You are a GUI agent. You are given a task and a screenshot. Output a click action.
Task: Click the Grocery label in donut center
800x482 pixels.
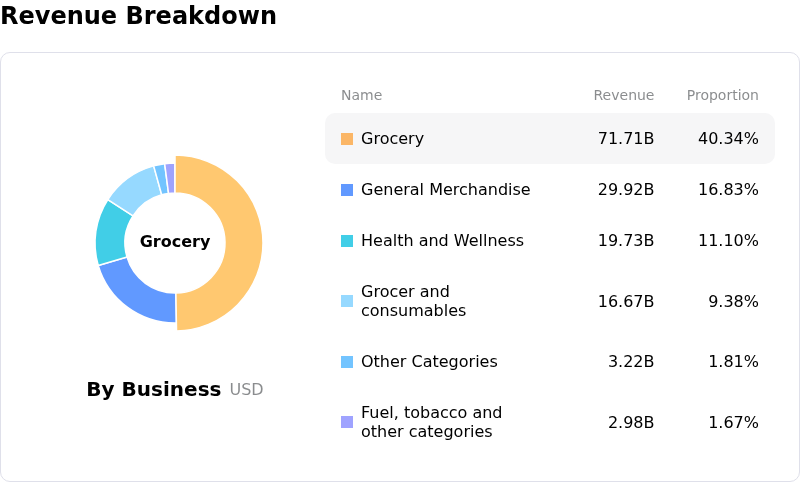tap(175, 242)
